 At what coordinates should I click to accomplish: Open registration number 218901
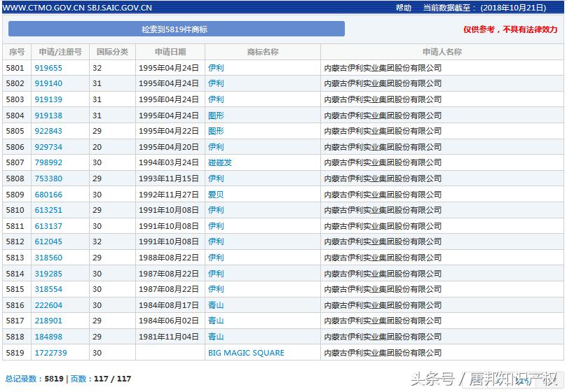(x=48, y=321)
